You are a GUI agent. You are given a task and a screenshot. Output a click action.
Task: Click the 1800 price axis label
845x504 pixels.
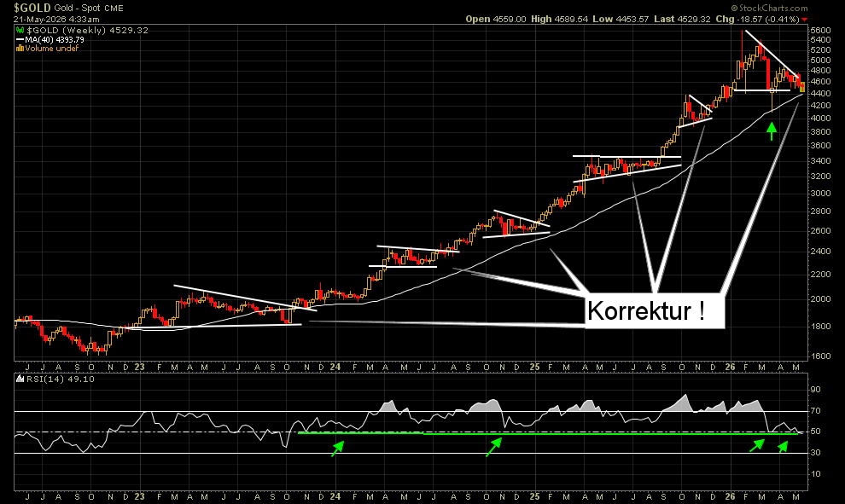click(820, 327)
